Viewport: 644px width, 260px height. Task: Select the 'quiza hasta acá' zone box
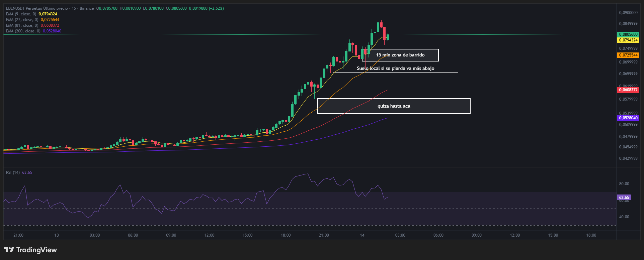[x=394, y=106]
